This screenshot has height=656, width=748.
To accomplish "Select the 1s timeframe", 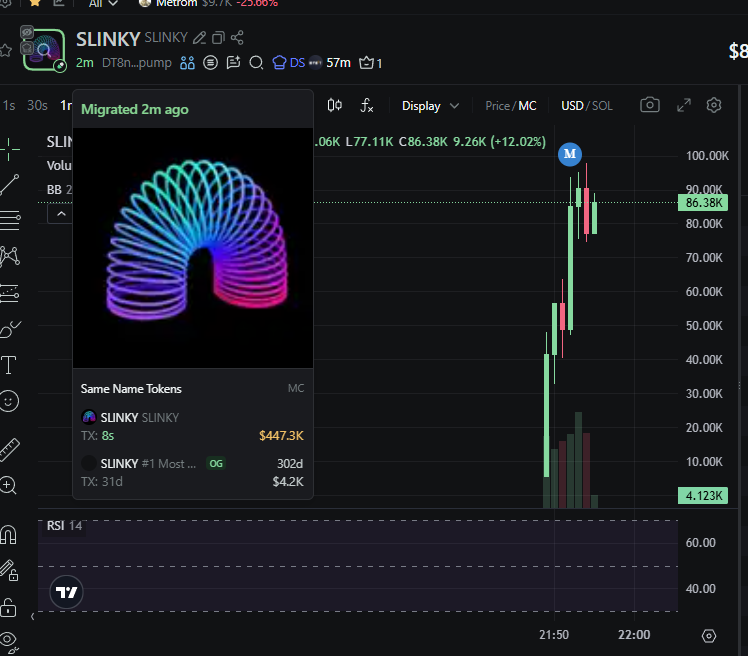I will (x=9, y=106).
